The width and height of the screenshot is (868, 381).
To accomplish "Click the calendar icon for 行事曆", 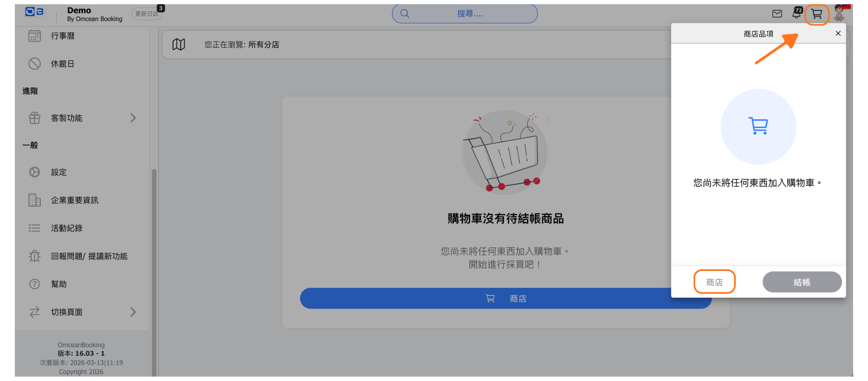I will tap(34, 36).
